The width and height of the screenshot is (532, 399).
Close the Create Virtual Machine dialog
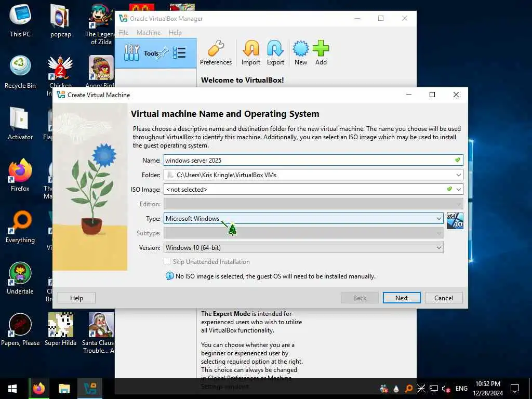[456, 95]
